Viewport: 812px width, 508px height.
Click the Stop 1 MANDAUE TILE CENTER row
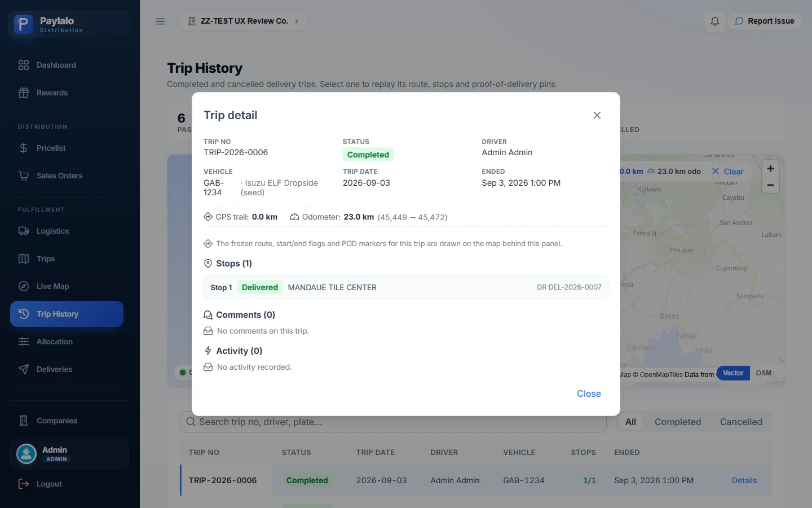406,287
